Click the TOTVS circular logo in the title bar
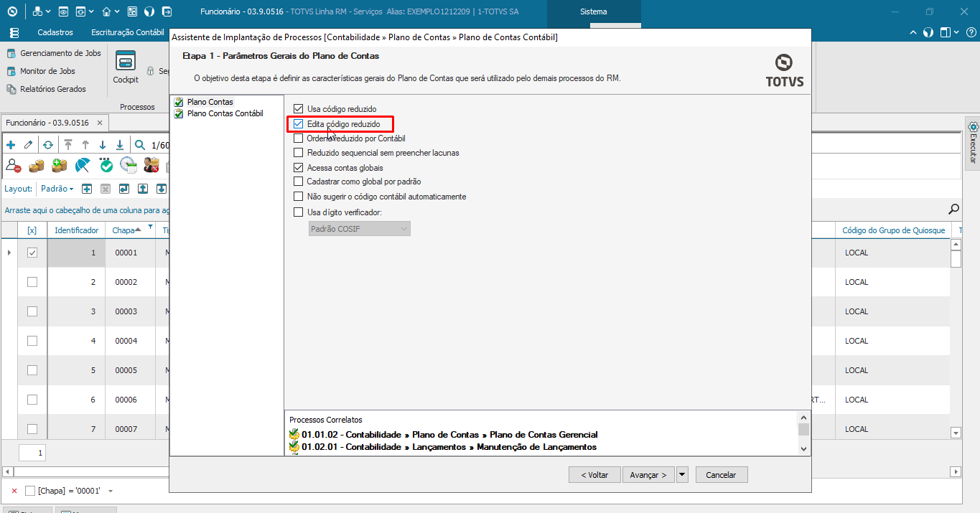 click(11, 11)
